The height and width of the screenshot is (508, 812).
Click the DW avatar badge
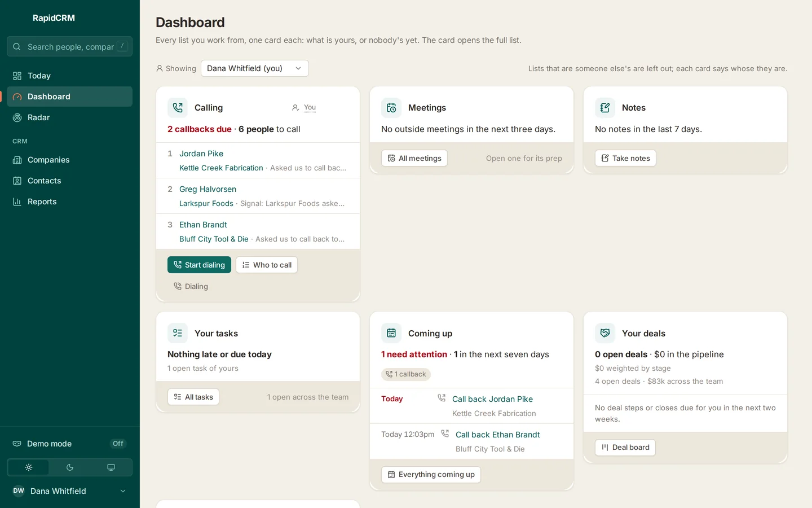[x=19, y=491]
